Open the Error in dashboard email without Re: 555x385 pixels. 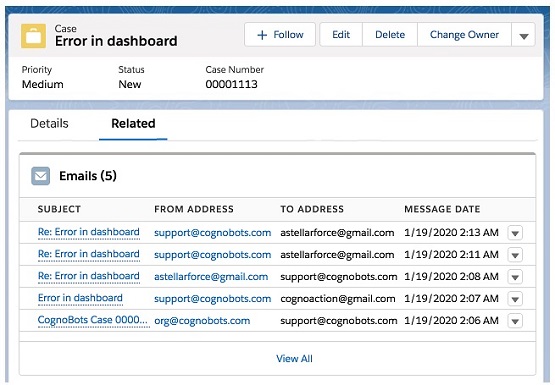point(80,298)
